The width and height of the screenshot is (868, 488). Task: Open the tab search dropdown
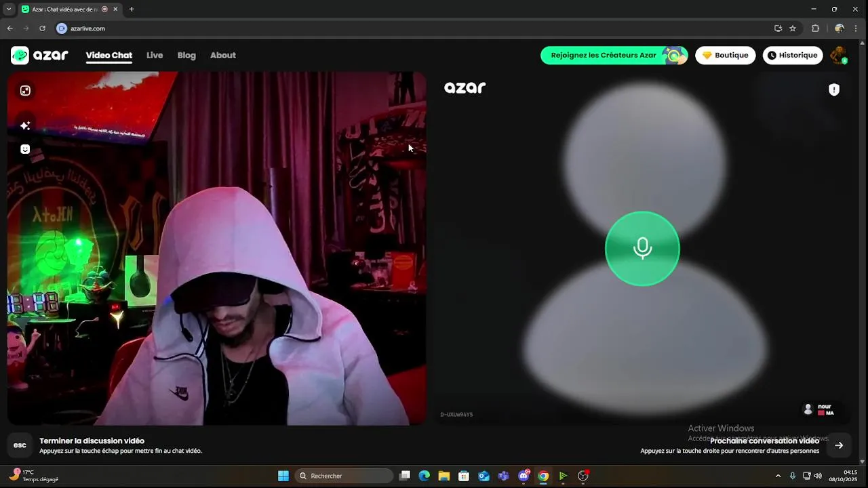[9, 9]
